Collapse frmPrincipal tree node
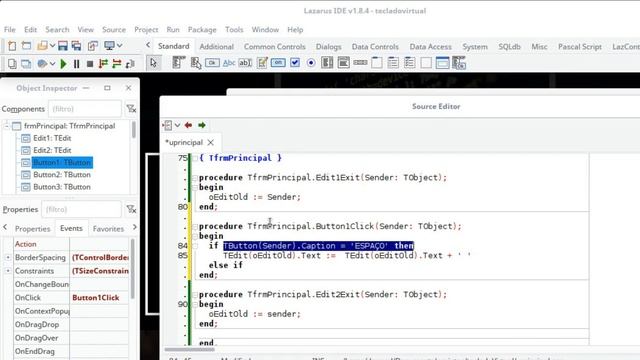This screenshot has width=640, height=360. 6,126
